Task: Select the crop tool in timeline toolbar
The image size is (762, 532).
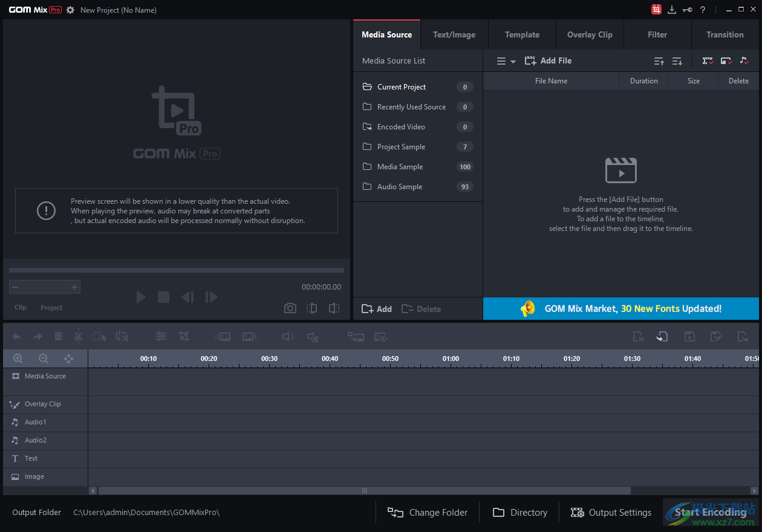Action: click(x=184, y=337)
